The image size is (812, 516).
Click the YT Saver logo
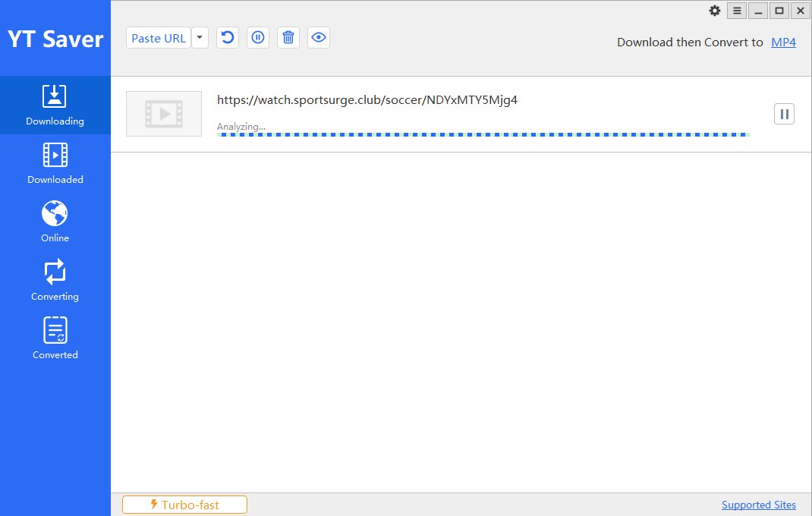[x=55, y=39]
